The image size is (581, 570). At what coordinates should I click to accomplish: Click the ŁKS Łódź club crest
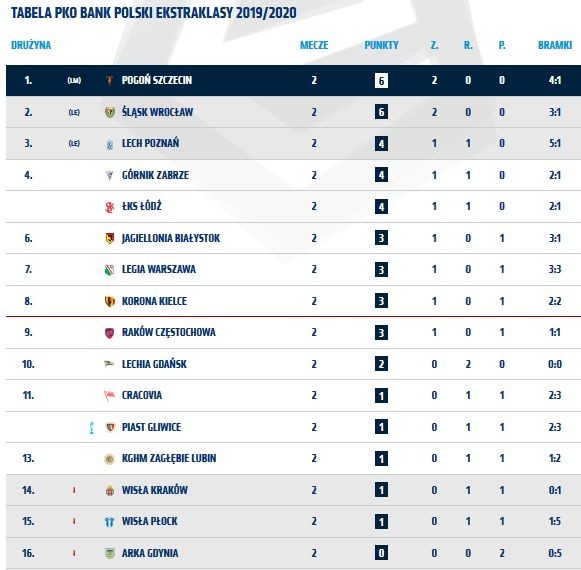[110, 207]
